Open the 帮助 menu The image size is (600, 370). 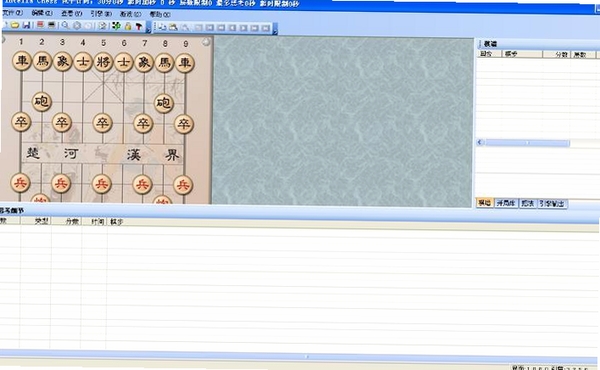(160, 15)
